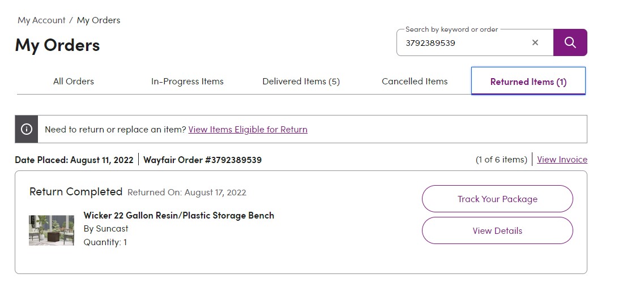Switch to the All Orders tab
This screenshot has width=644, height=308.
click(x=74, y=82)
